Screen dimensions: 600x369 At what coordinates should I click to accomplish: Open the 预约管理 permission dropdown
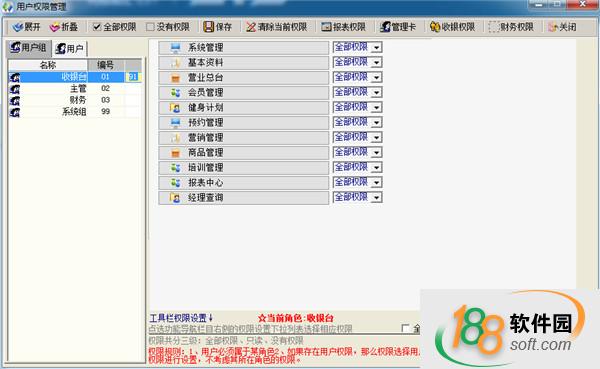377,123
